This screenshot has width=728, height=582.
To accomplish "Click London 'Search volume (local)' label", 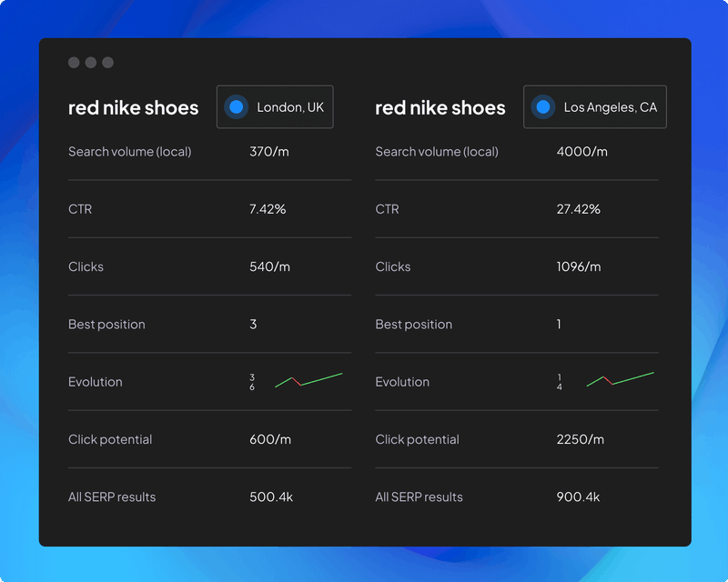I will [x=130, y=152].
